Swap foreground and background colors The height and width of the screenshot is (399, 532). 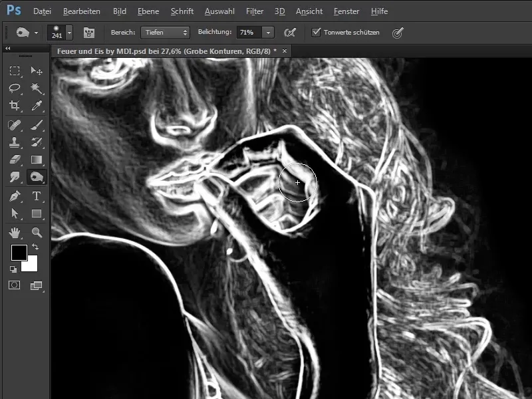tap(35, 247)
